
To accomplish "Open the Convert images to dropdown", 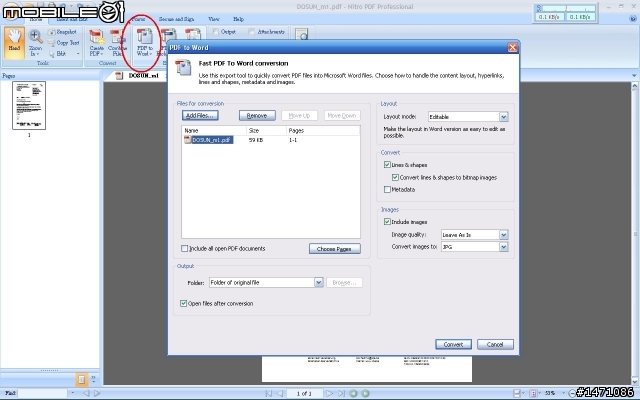I will point(504,247).
